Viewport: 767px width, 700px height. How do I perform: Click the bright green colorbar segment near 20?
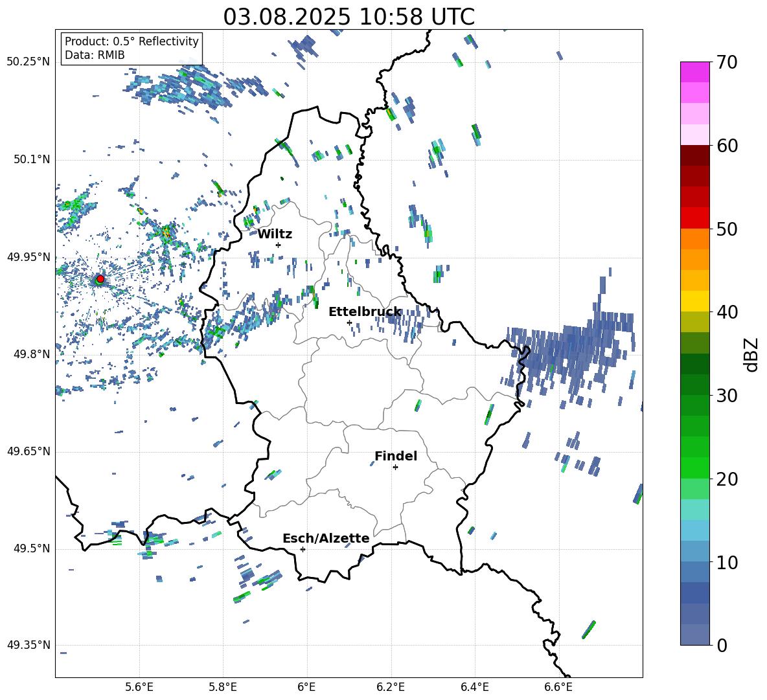(695, 468)
